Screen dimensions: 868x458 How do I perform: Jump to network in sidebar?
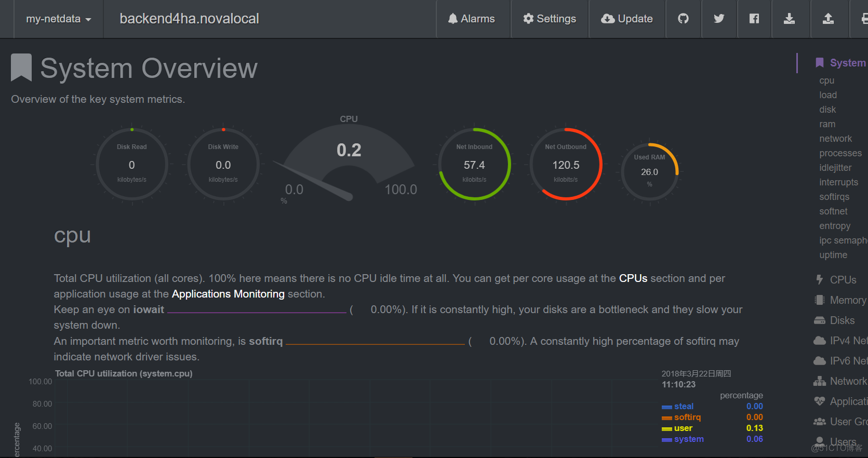pyautogui.click(x=835, y=139)
